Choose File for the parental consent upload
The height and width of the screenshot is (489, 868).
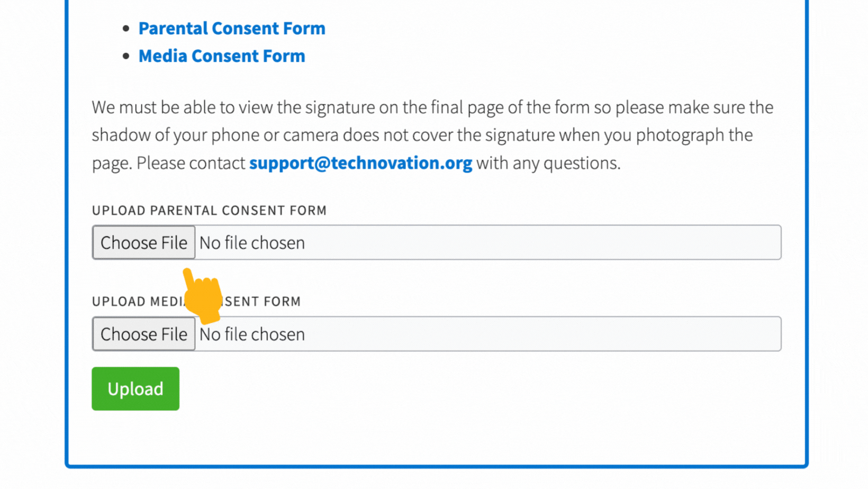[144, 242]
